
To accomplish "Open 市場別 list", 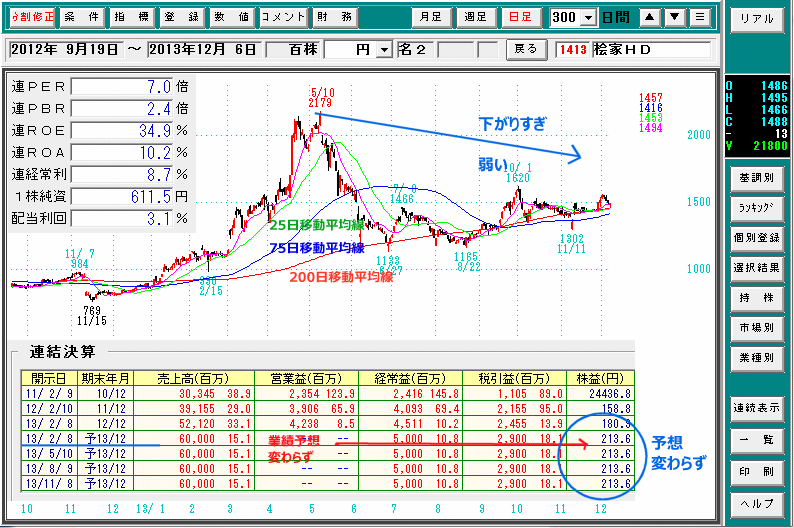I will click(x=757, y=328).
